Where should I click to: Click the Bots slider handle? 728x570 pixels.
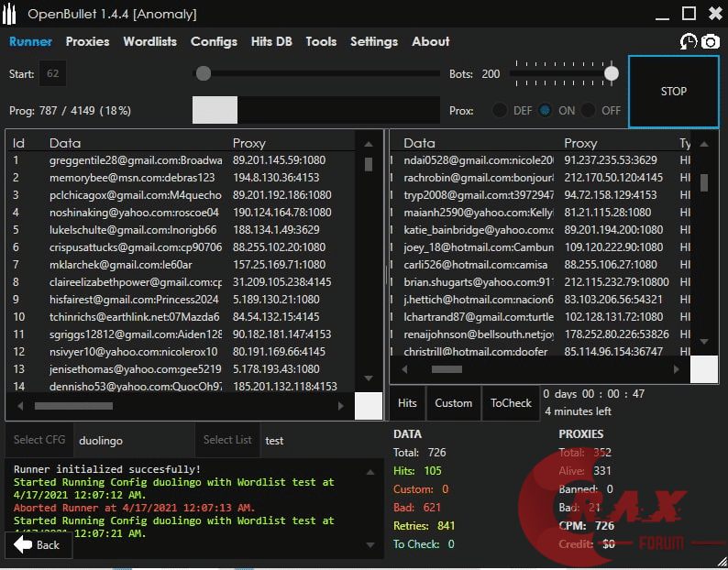611,73
